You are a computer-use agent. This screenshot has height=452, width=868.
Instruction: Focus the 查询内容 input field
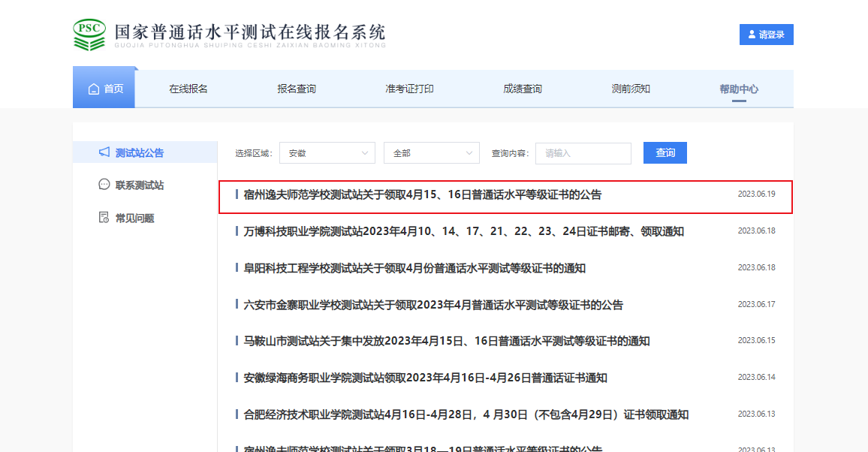click(583, 153)
